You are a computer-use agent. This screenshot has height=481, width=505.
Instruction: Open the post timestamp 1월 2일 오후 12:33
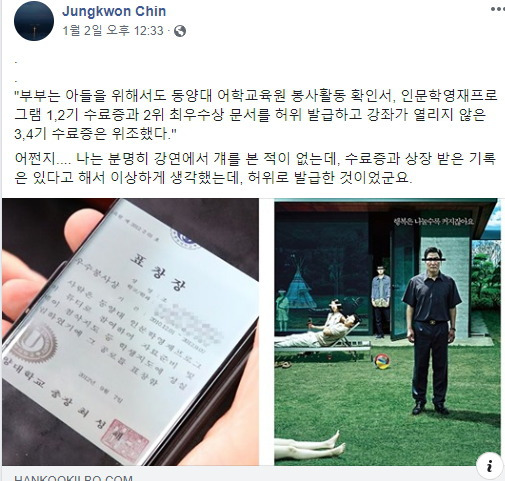click(113, 31)
